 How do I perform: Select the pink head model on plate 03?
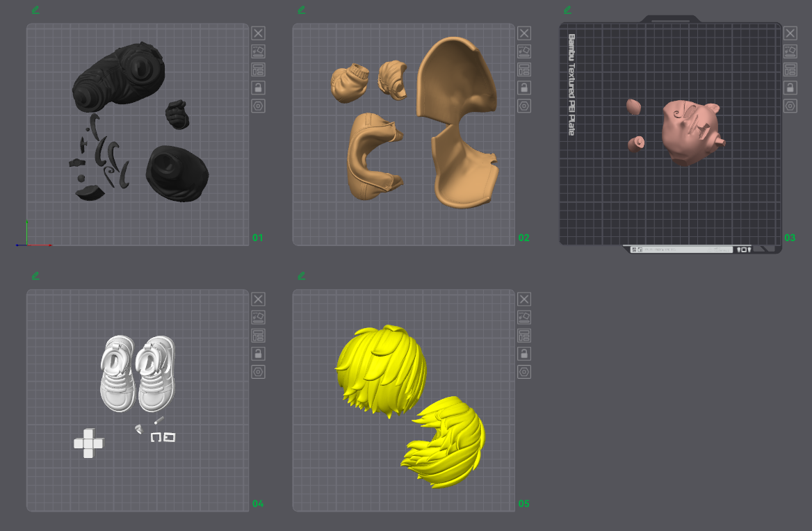pos(690,132)
